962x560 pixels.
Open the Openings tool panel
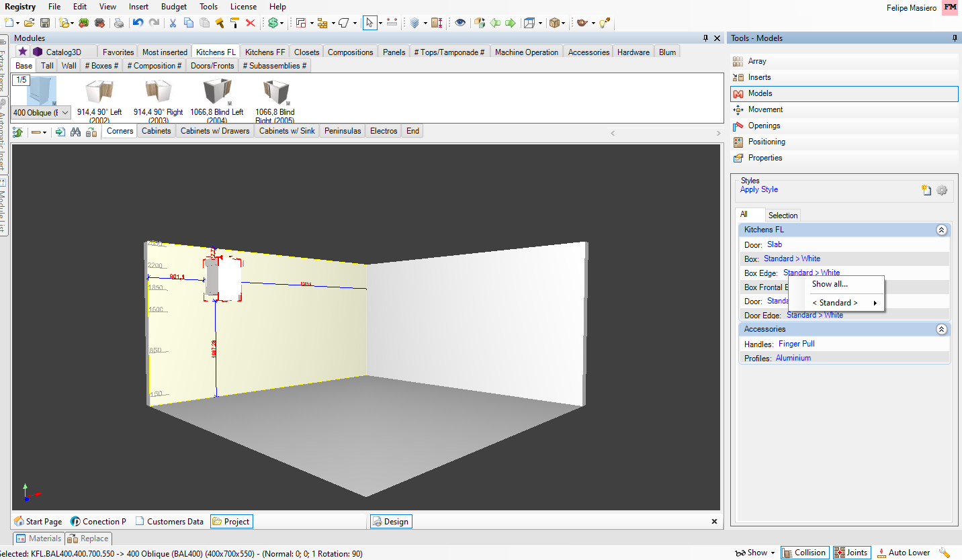[x=844, y=126]
